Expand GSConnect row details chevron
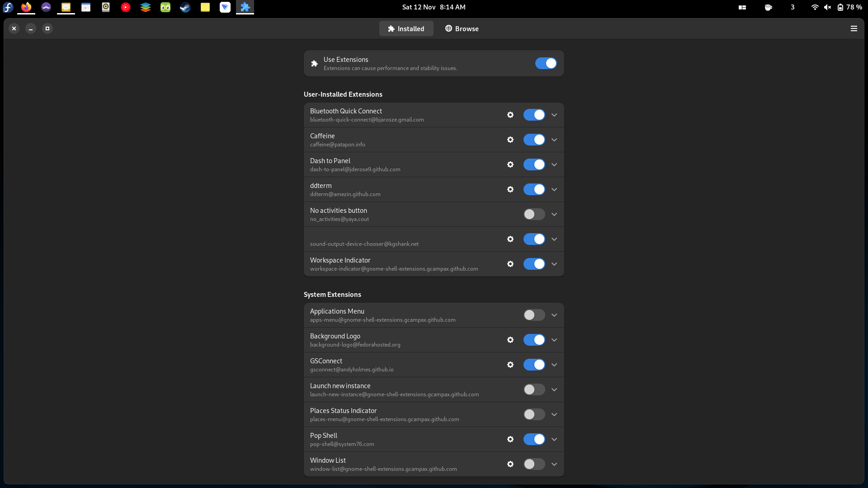Image resolution: width=868 pixels, height=488 pixels. click(554, 365)
